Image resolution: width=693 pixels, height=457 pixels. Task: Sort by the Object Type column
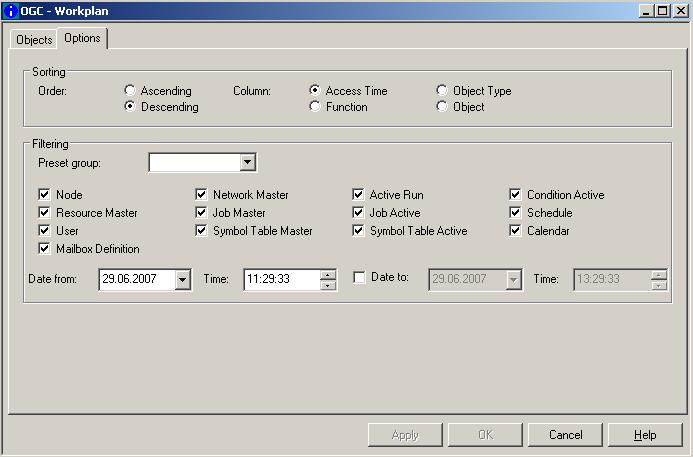442,91
